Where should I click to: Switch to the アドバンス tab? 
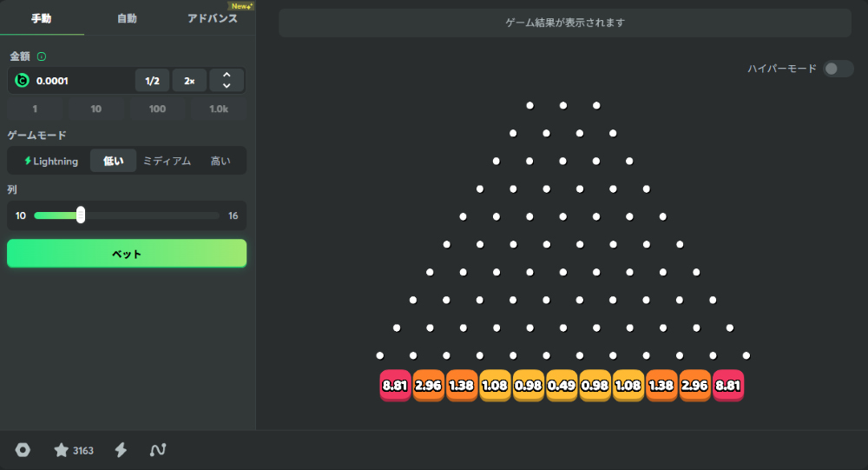213,18
